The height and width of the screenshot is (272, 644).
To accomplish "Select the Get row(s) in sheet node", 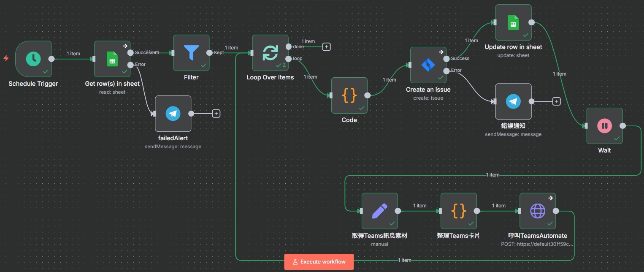I will point(112,59).
